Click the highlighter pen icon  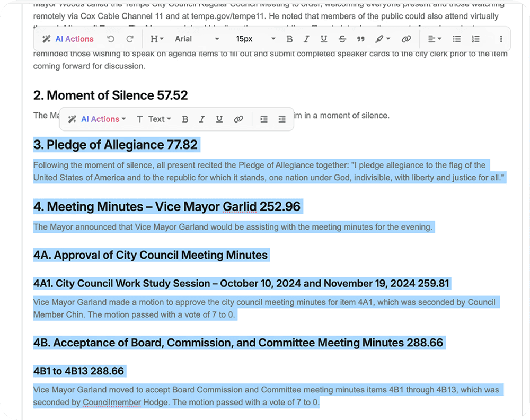[379, 39]
